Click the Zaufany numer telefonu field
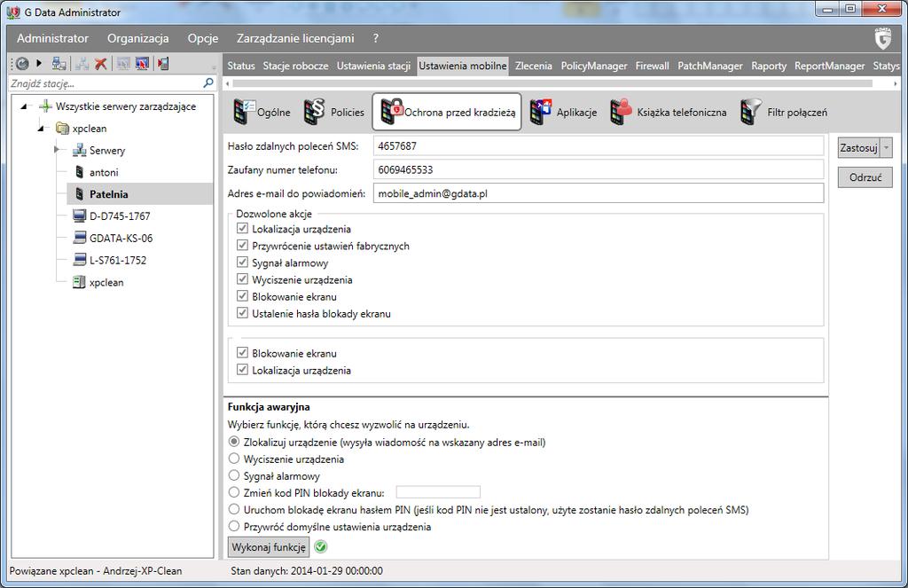 pyautogui.click(x=599, y=169)
